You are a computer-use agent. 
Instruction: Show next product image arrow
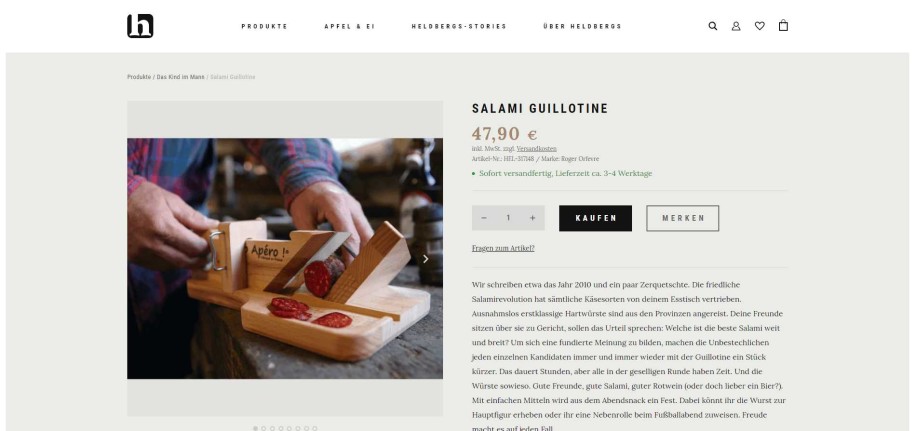coord(425,259)
